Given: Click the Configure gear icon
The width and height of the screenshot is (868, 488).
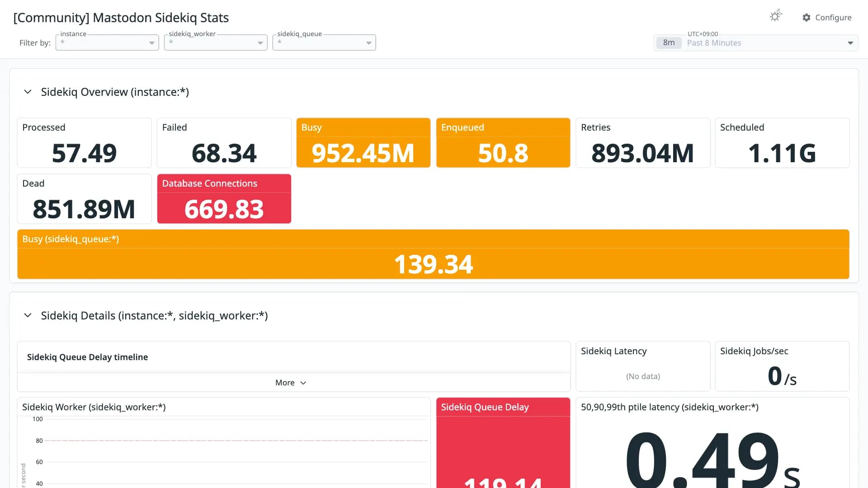Looking at the screenshot, I should (807, 17).
